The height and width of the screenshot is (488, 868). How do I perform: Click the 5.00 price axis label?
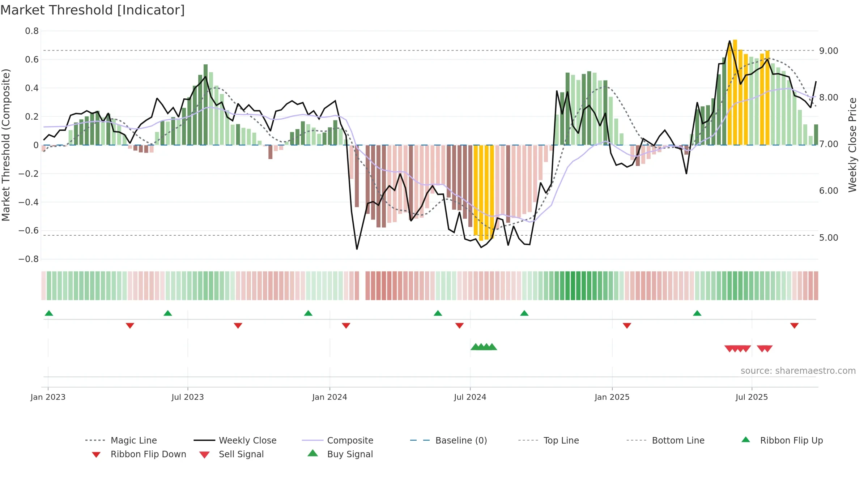click(829, 238)
